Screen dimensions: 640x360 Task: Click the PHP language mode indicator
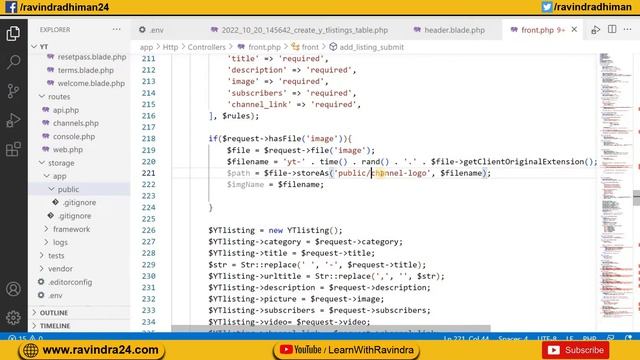coord(589,338)
